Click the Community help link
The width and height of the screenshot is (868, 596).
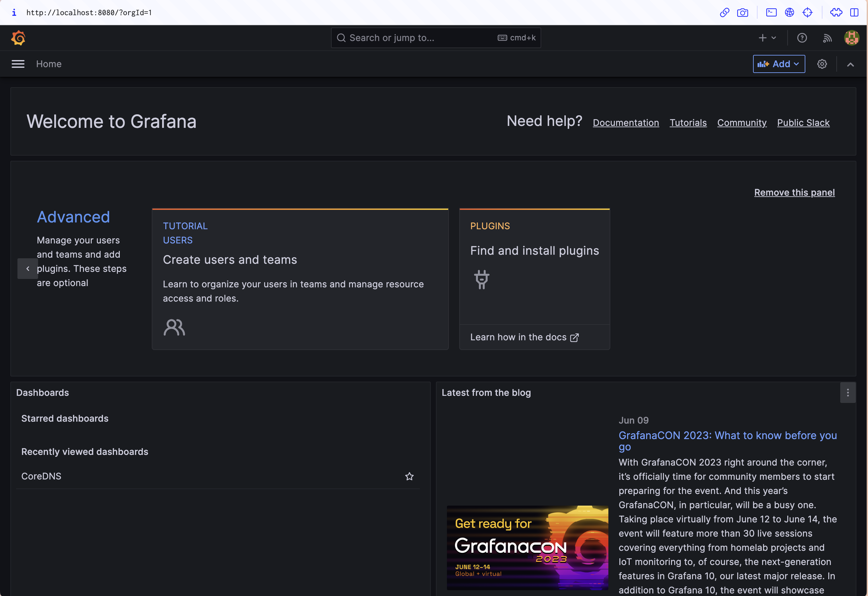[742, 123]
